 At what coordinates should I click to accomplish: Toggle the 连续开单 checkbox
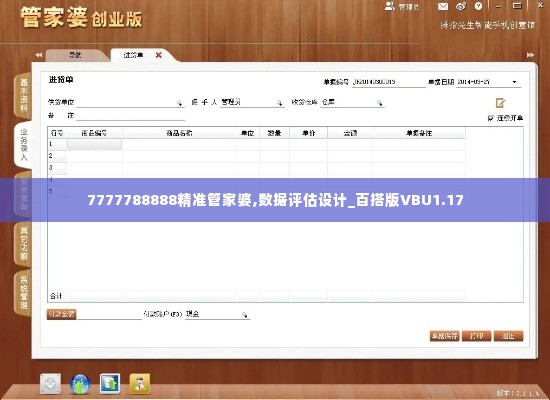[x=491, y=118]
